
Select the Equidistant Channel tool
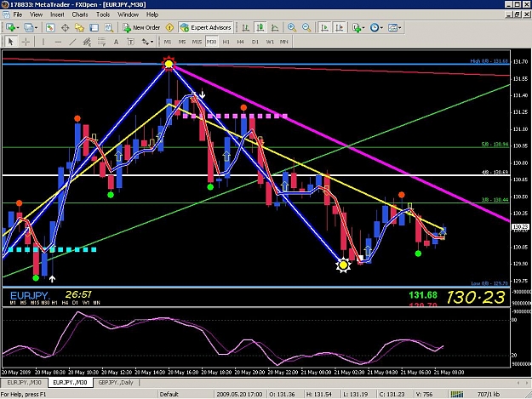pos(87,42)
